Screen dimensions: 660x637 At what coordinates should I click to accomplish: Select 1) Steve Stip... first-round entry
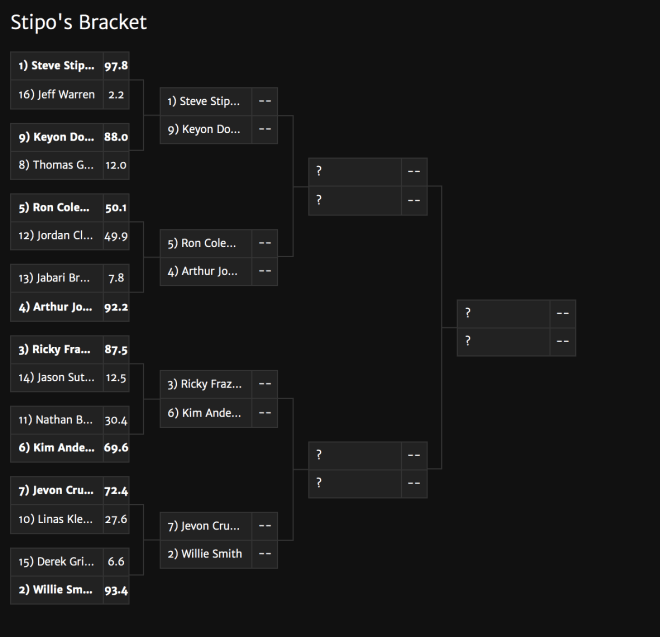click(x=70, y=66)
